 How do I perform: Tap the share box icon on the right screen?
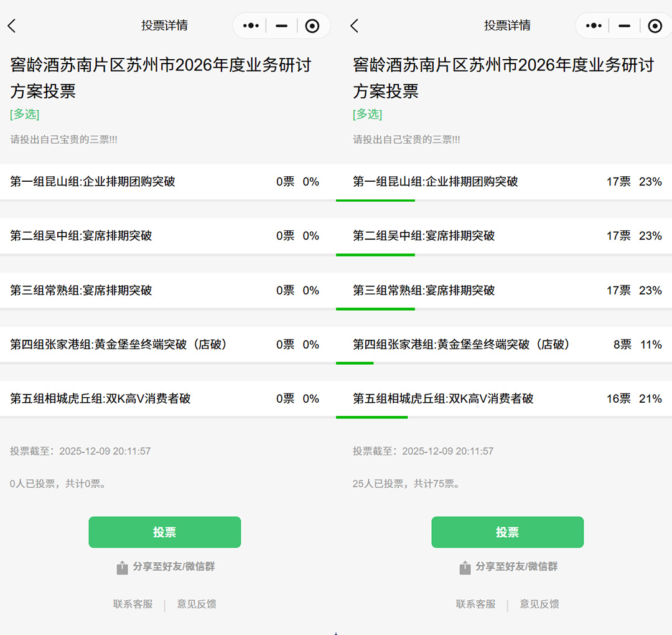point(465,567)
